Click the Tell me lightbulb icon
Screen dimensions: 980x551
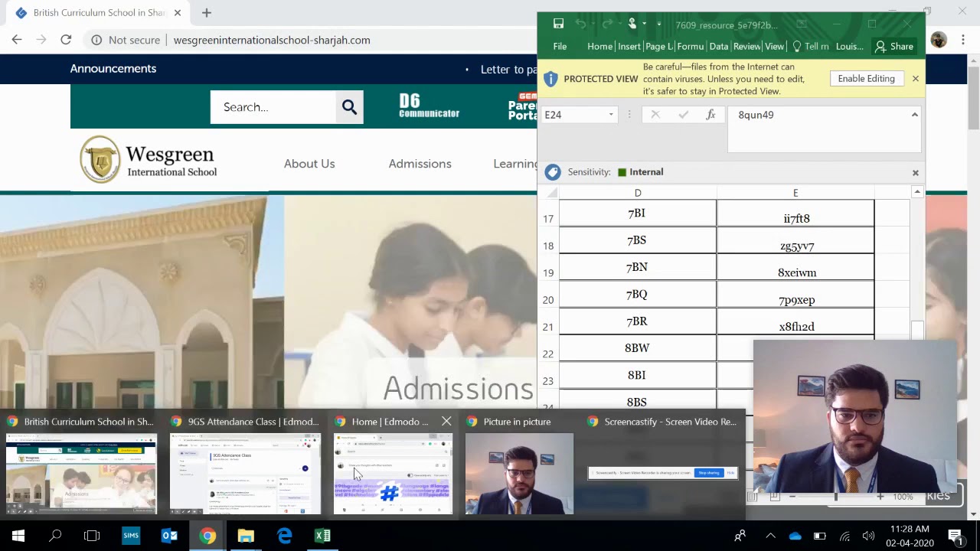pos(797,47)
